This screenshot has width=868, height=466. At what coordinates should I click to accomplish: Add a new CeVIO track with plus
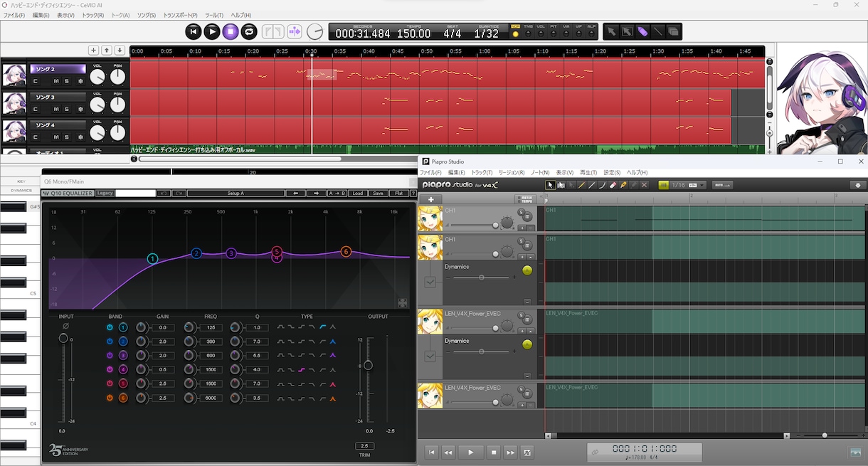pos(93,51)
